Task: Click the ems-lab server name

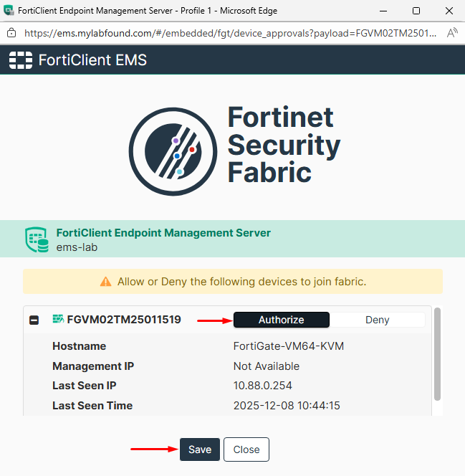Action: (77, 247)
